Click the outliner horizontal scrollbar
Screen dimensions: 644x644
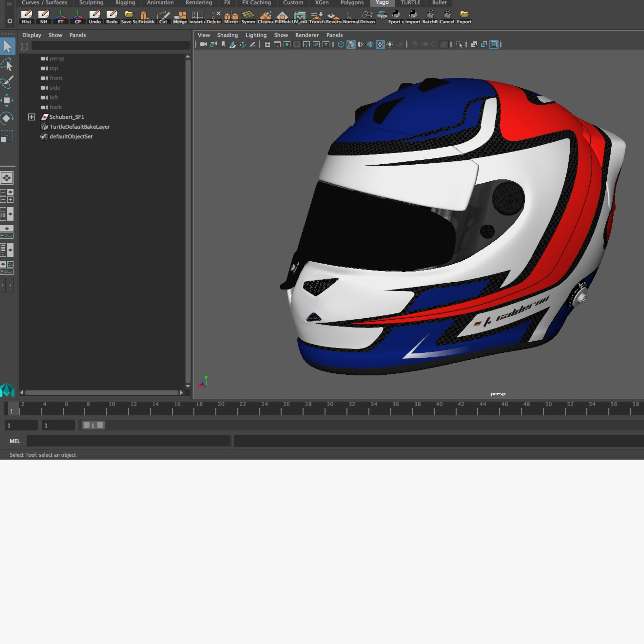coord(101,393)
